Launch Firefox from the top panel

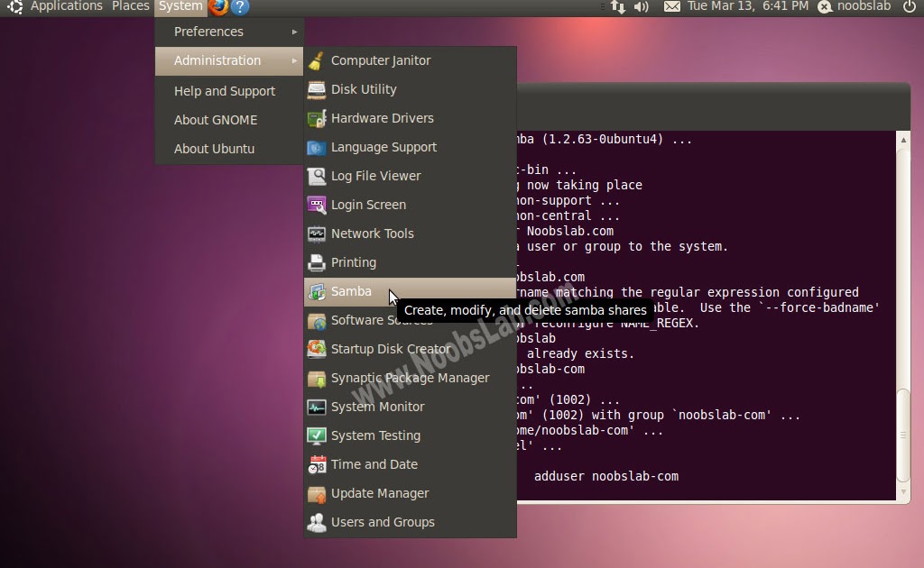[218, 7]
